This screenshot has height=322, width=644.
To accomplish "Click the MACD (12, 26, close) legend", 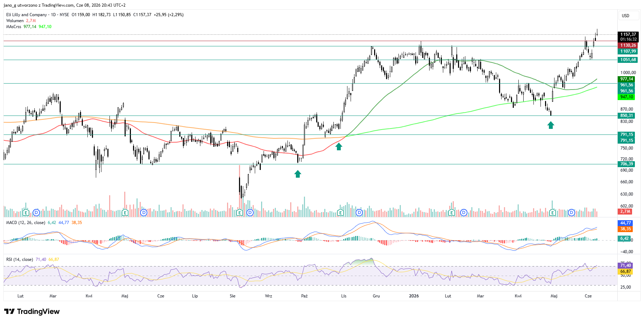I will (26, 223).
